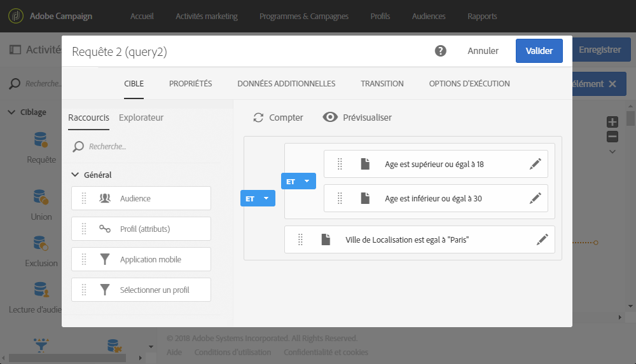The height and width of the screenshot is (364, 636).
Task: Open the outer ET operator dropdown
Action: point(266,199)
